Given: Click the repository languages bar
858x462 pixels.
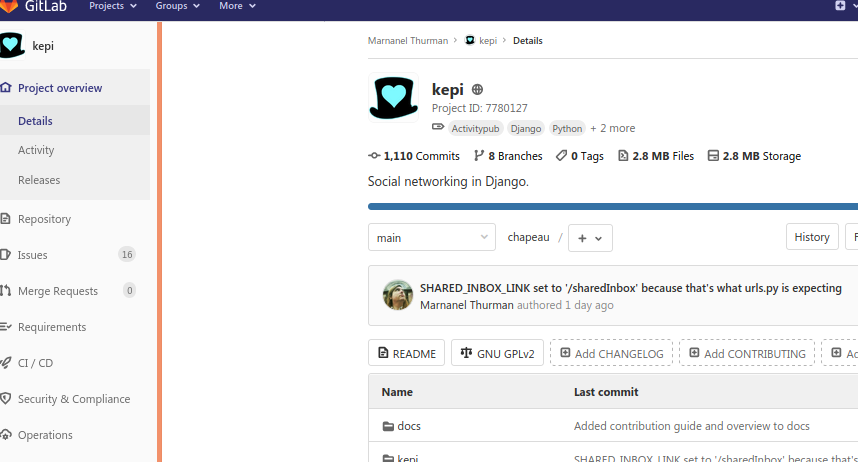Looking at the screenshot, I should (613, 206).
